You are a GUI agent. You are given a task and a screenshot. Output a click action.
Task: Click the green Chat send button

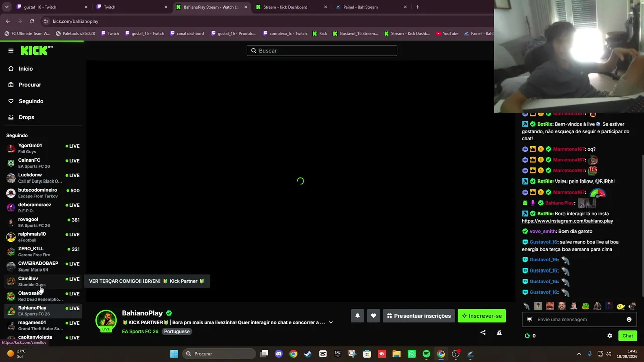pyautogui.click(x=628, y=336)
